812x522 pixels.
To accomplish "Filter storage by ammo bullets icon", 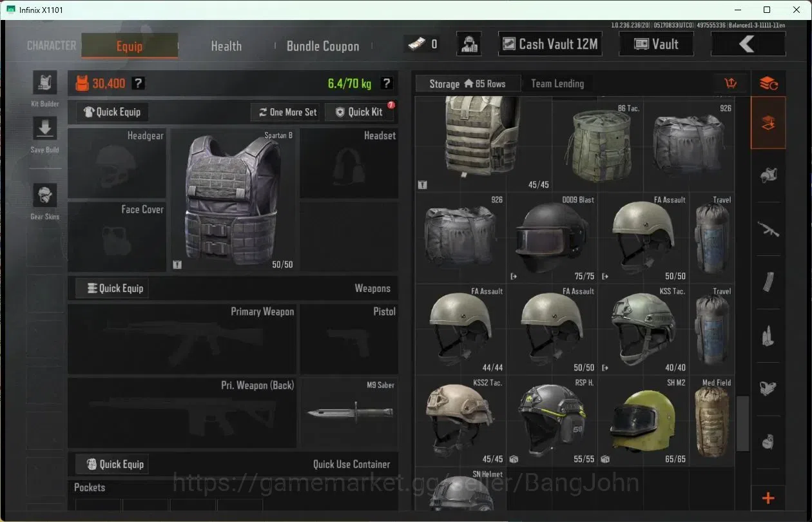I will click(x=768, y=335).
